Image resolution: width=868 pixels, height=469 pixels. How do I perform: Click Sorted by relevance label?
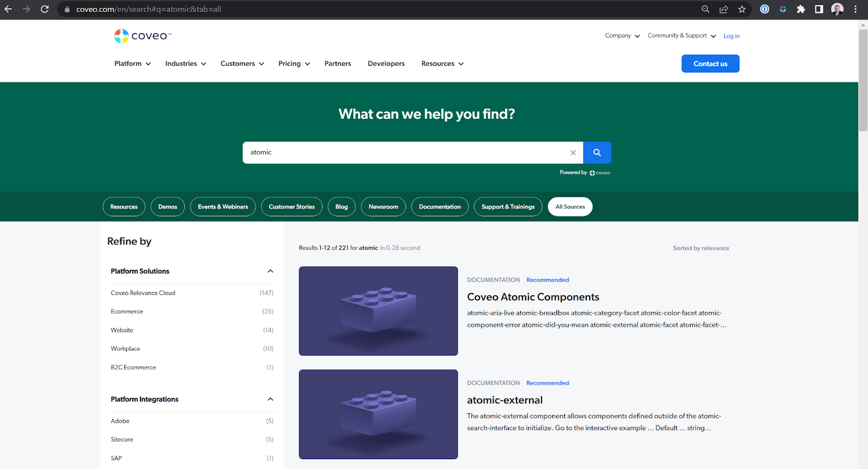pyautogui.click(x=701, y=248)
